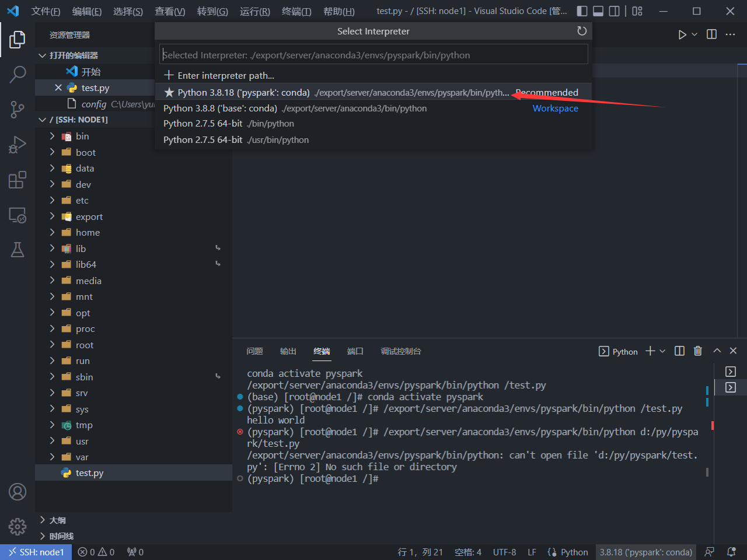Viewport: 747px width, 560px height.
Task: Expand the 大纲 outline section
Action: click(57, 520)
